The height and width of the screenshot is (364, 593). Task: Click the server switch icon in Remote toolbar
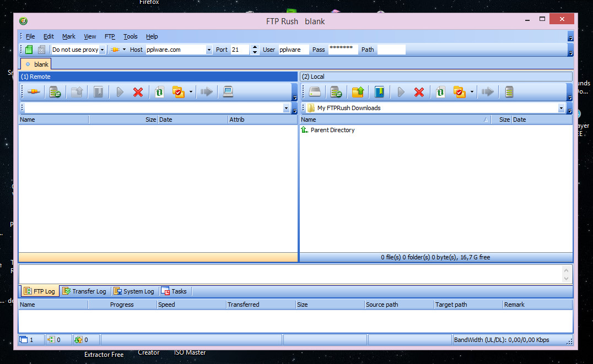tap(55, 92)
